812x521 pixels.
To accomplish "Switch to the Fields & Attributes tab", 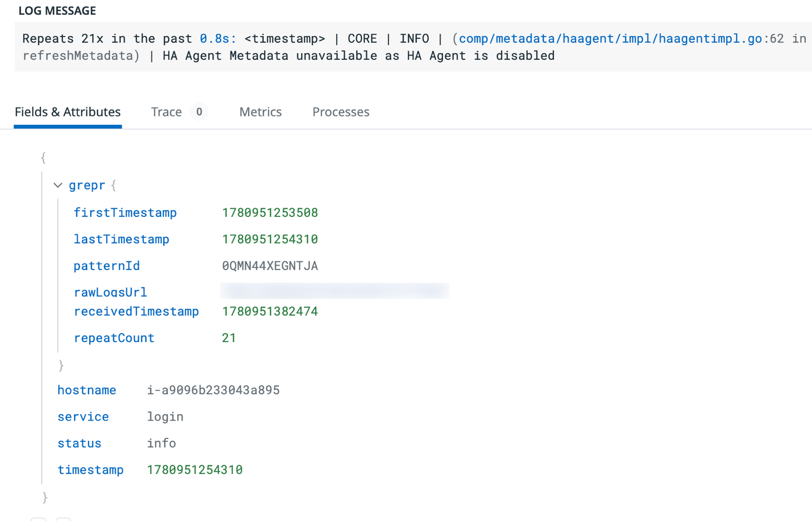I will pyautogui.click(x=68, y=112).
